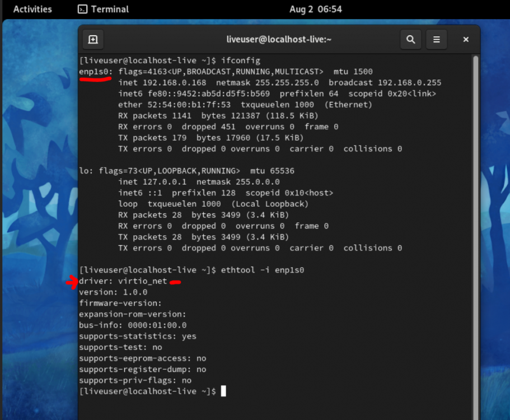Open the terminal search tool
This screenshot has height=420, width=510.
point(411,39)
